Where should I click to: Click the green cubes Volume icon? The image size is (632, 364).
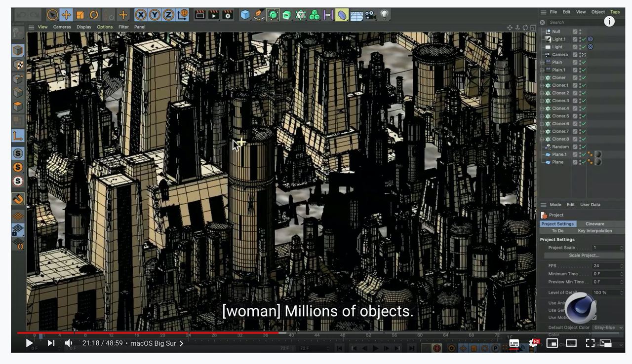pyautogui.click(x=315, y=15)
